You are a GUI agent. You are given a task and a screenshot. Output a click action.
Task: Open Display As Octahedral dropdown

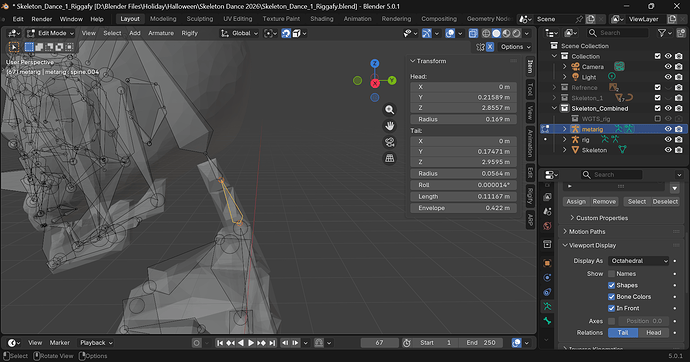pos(639,261)
